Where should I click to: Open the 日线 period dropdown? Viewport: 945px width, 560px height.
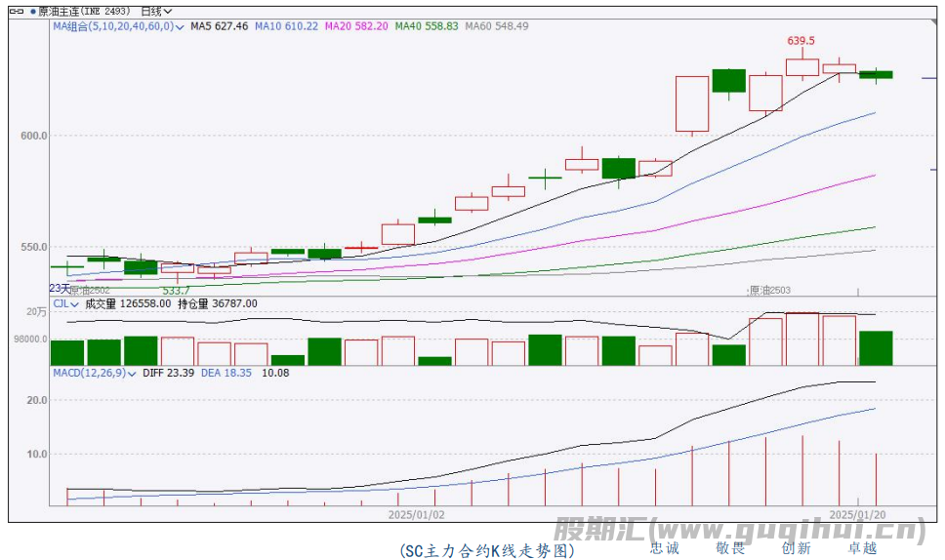tap(156, 12)
